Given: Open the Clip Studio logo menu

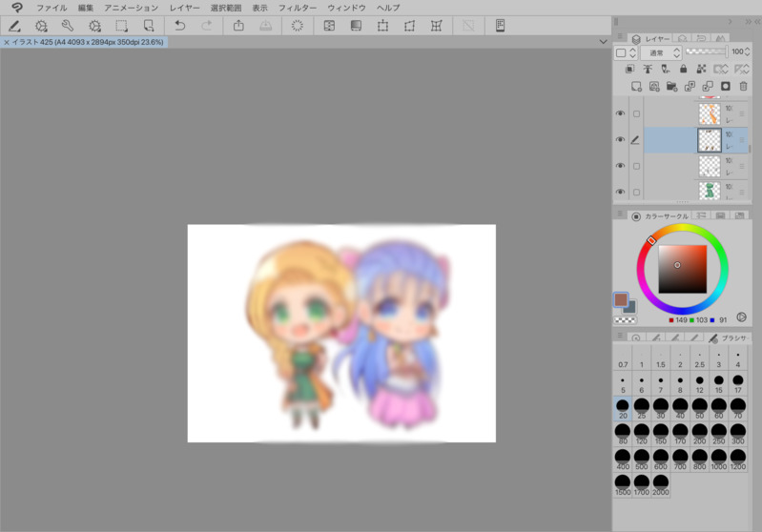Looking at the screenshot, I should pyautogui.click(x=17, y=8).
